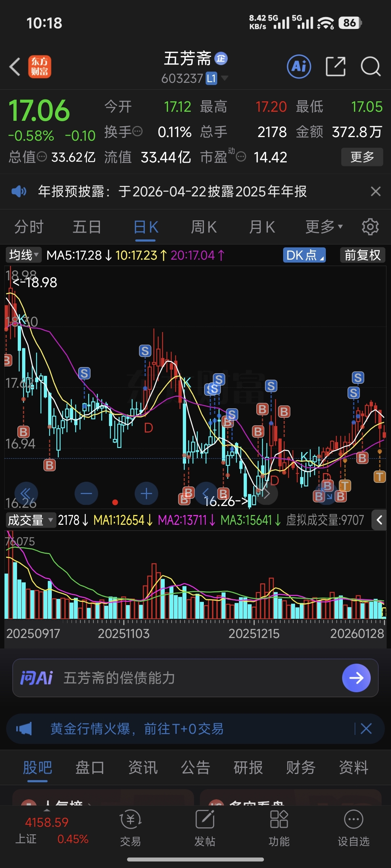
Task: Switch to 五日 chart tab
Action: click(x=87, y=227)
